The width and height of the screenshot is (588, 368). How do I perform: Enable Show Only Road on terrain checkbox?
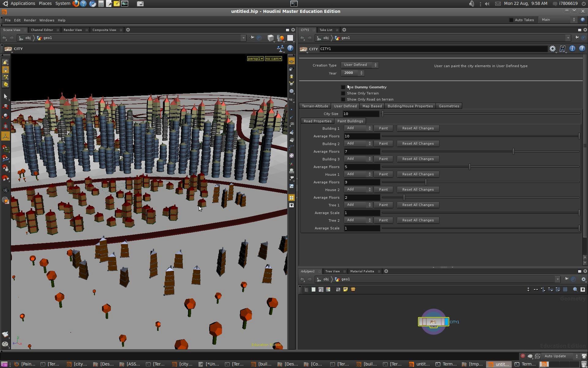pyautogui.click(x=343, y=99)
